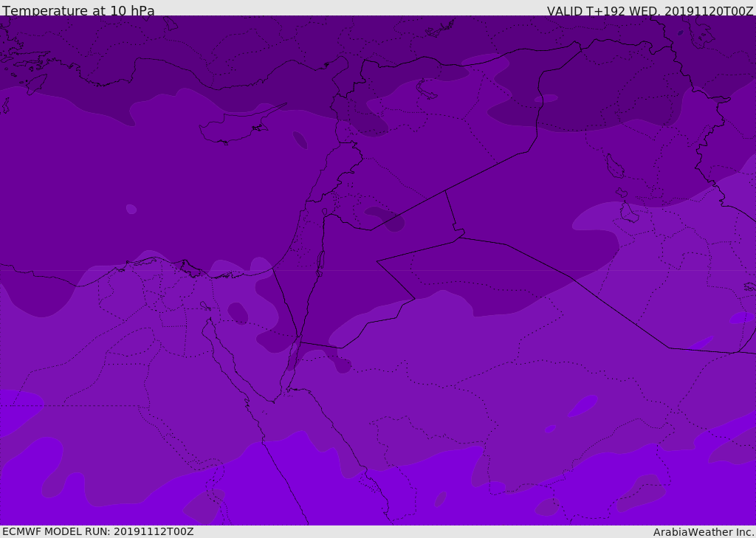
Task: Click the island of Cyprus on the map
Action: tap(236, 126)
